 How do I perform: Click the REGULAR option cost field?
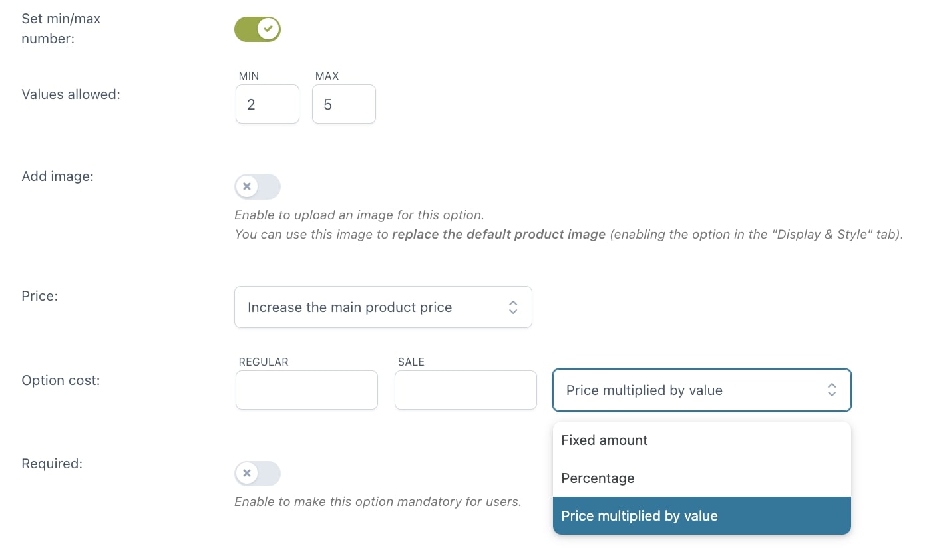(x=307, y=390)
